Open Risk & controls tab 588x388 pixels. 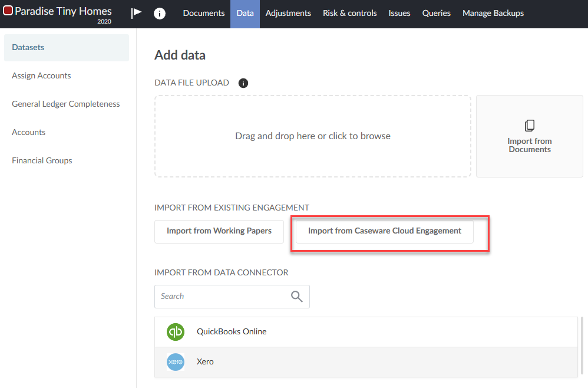pyautogui.click(x=349, y=13)
